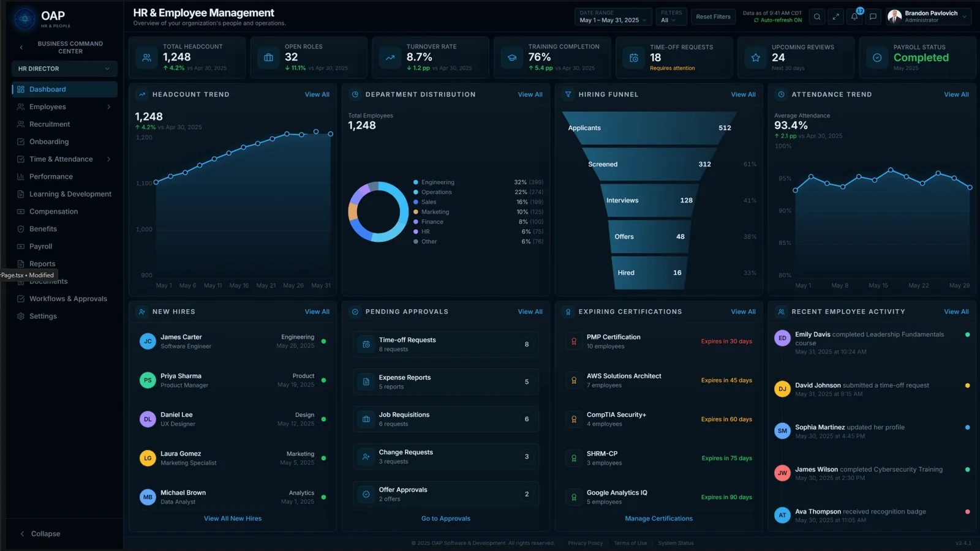Click Marketing legend color dot
The image size is (980, 551).
tap(416, 212)
